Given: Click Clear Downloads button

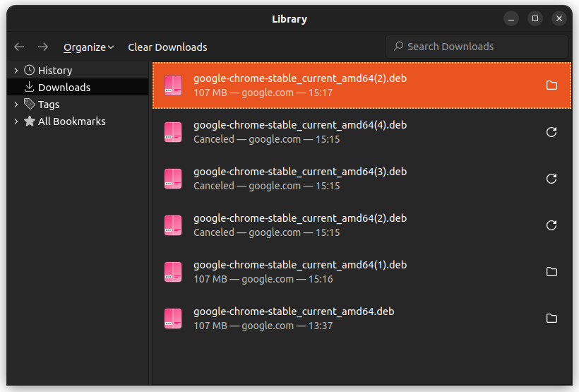Looking at the screenshot, I should point(167,47).
